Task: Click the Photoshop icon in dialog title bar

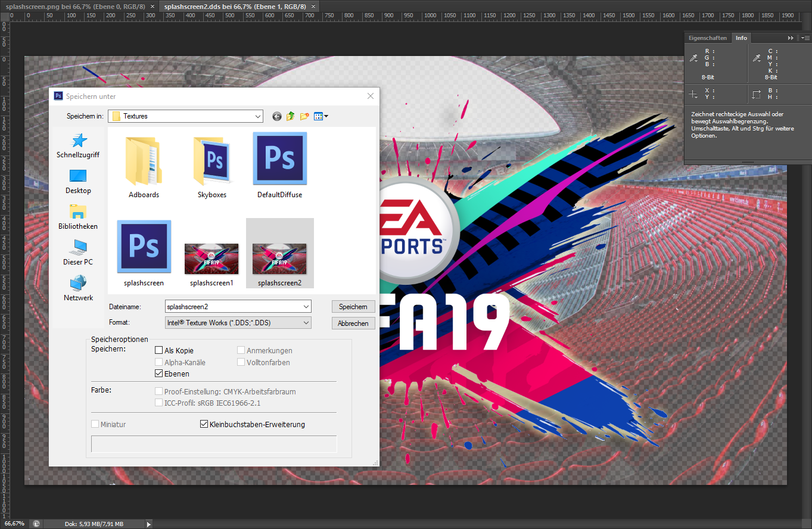Action: tap(58, 96)
